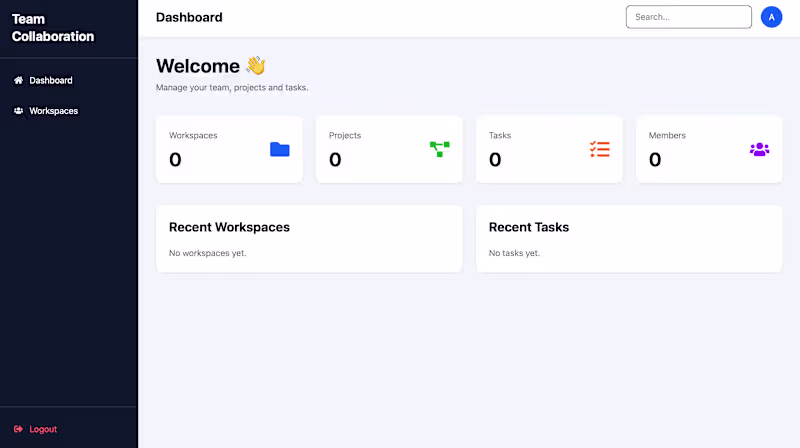Viewport: 800px width, 448px height.
Task: Click the home icon beside Dashboard
Action: tap(18, 80)
